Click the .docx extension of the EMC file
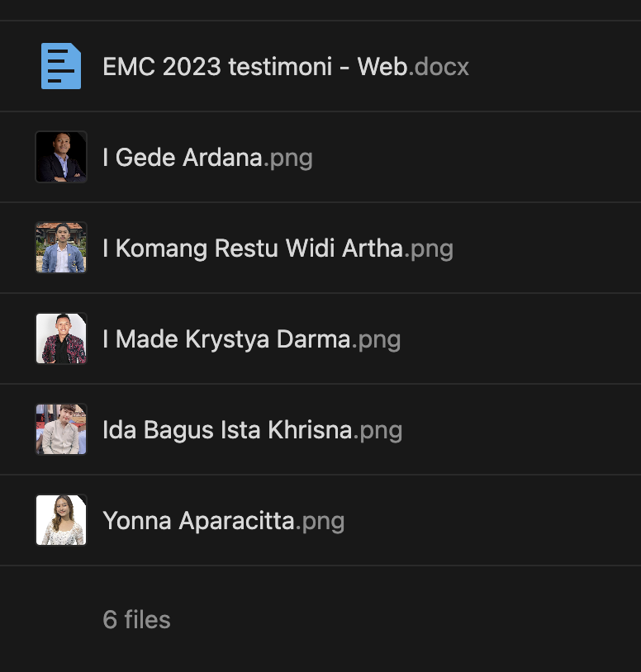Image resolution: width=641 pixels, height=672 pixels. point(440,67)
